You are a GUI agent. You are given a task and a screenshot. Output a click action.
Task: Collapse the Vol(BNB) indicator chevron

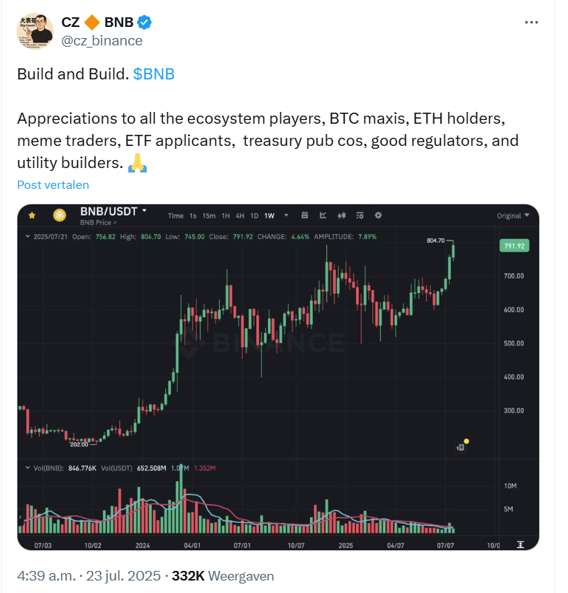(x=28, y=468)
